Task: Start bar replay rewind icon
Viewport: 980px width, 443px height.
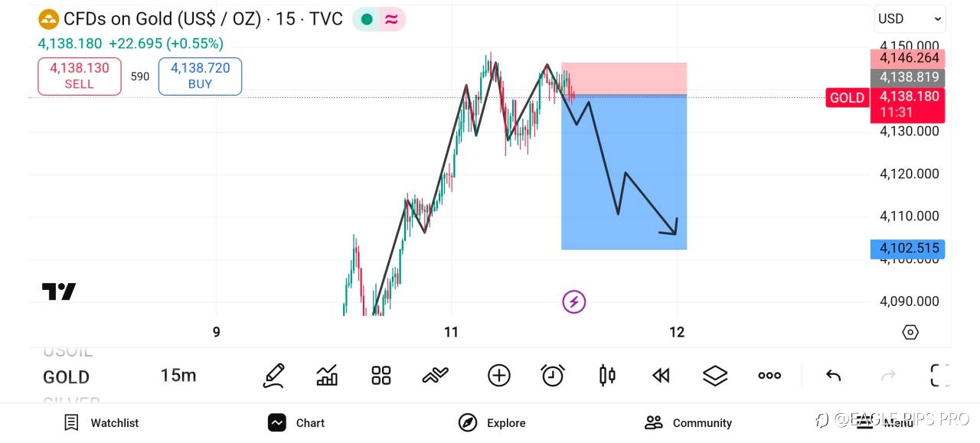Action: (661, 375)
